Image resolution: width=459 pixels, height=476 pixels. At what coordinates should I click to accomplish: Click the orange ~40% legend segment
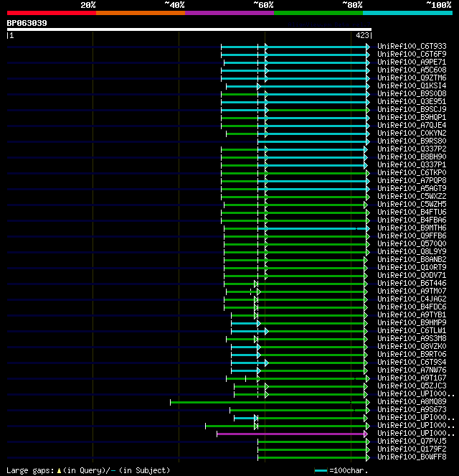[x=141, y=13]
